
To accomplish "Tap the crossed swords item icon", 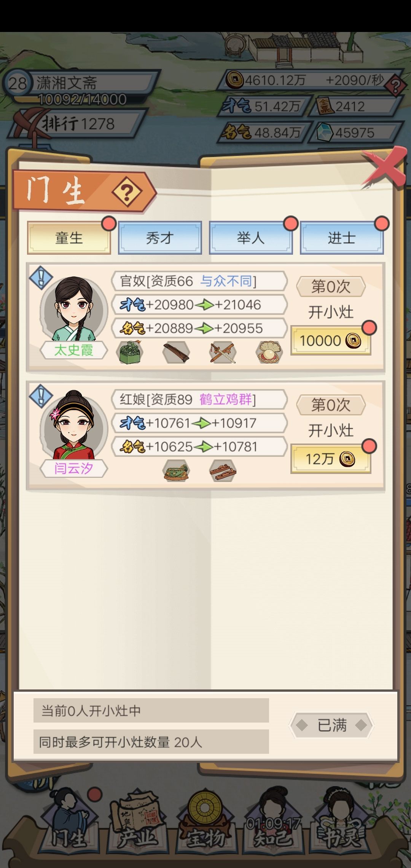I will point(223,352).
